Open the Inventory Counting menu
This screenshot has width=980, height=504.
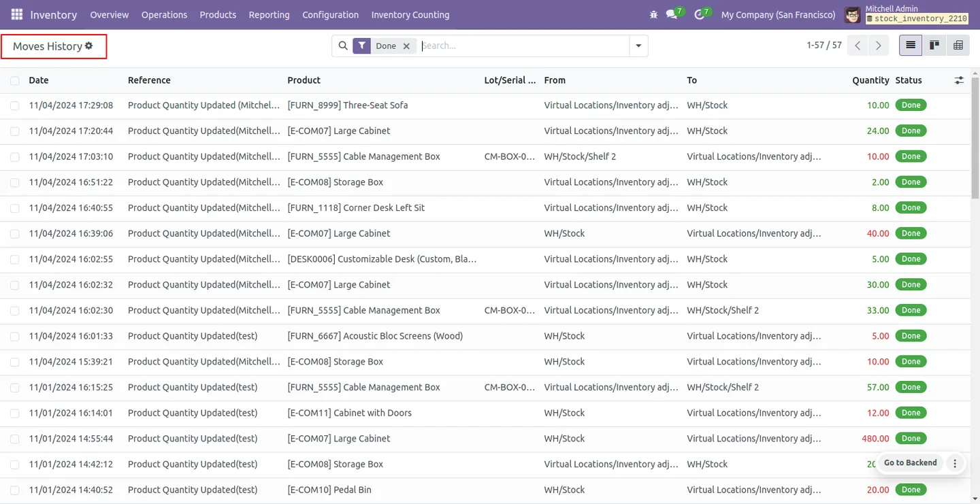coord(410,14)
